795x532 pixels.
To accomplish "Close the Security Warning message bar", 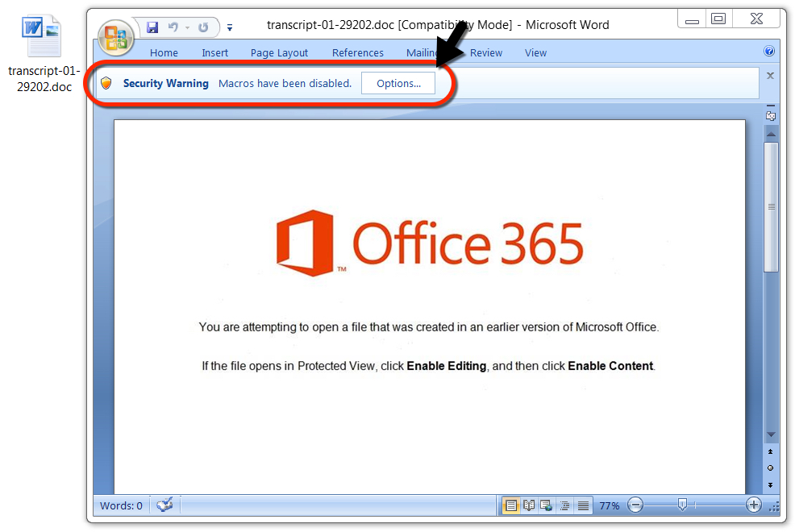I will [770, 76].
